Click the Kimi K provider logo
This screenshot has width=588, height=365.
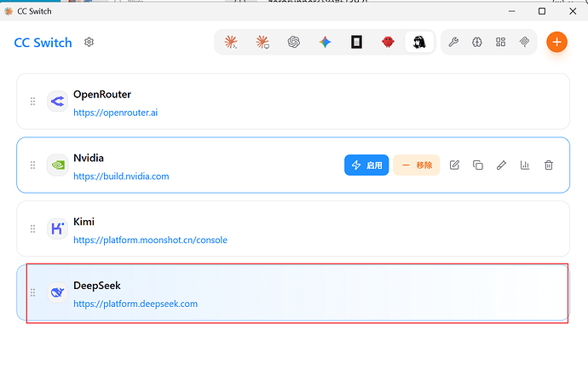[x=57, y=229]
